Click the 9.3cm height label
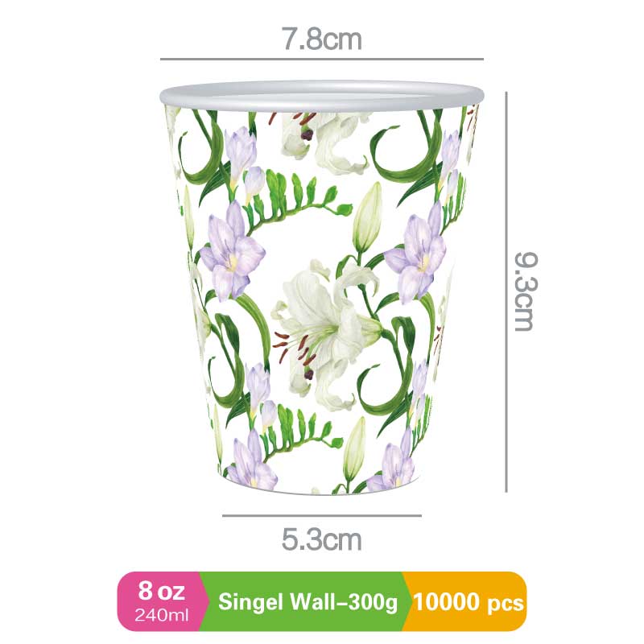 [526, 291]
